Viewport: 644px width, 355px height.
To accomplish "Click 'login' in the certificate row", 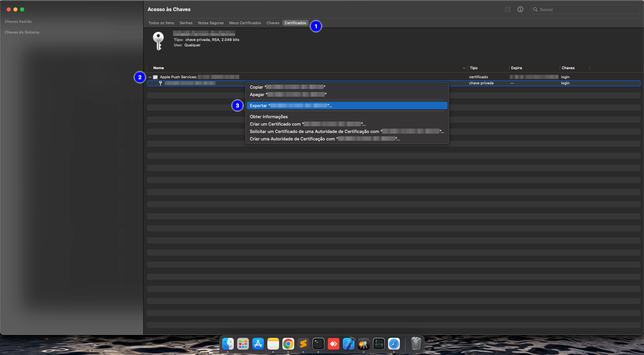I will click(x=565, y=77).
